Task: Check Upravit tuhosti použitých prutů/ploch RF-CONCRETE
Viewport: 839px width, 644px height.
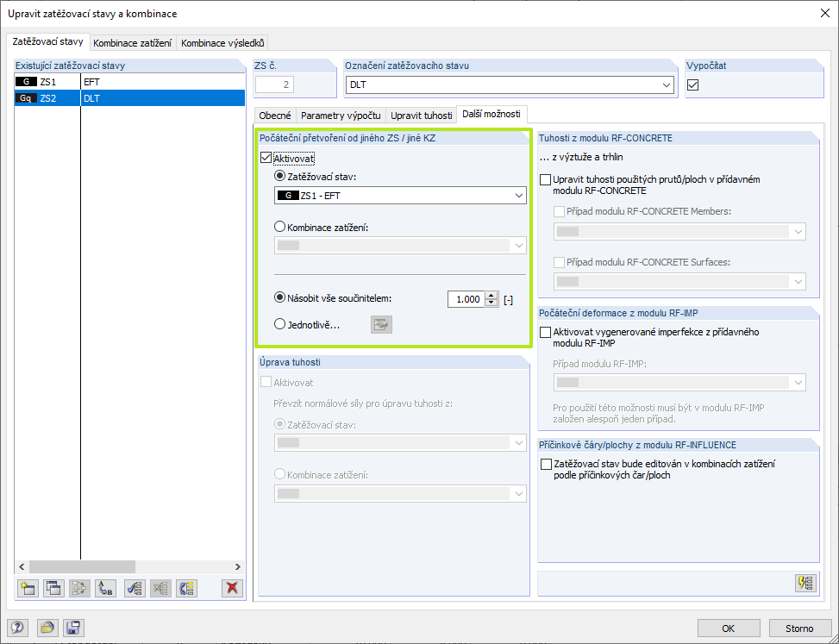Action: pyautogui.click(x=545, y=179)
